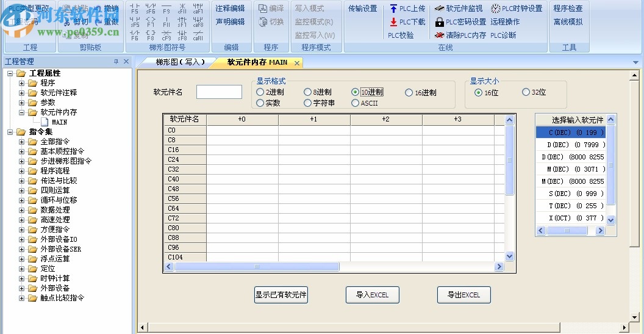
Task: Click table horizontal scrollbar right arrow
Action: pyautogui.click(x=499, y=267)
